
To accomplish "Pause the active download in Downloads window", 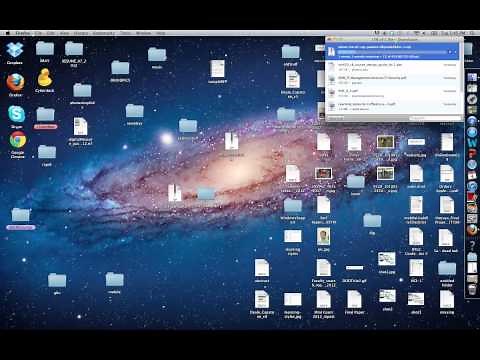I will click(450, 52).
